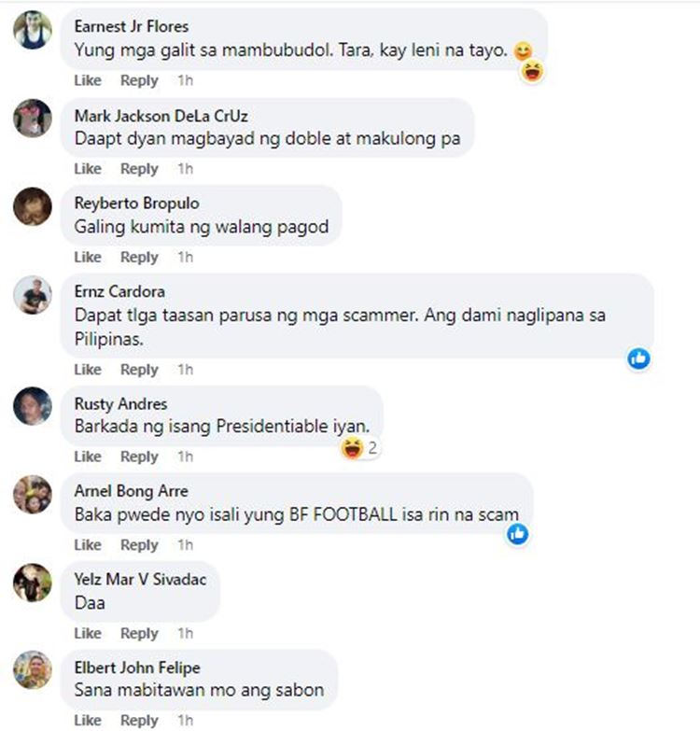Open the laughing reactions on Rusty Andres' comment

[x=359, y=448]
